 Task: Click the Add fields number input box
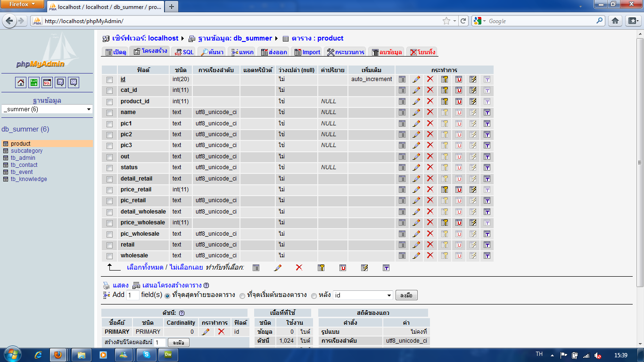click(x=132, y=295)
